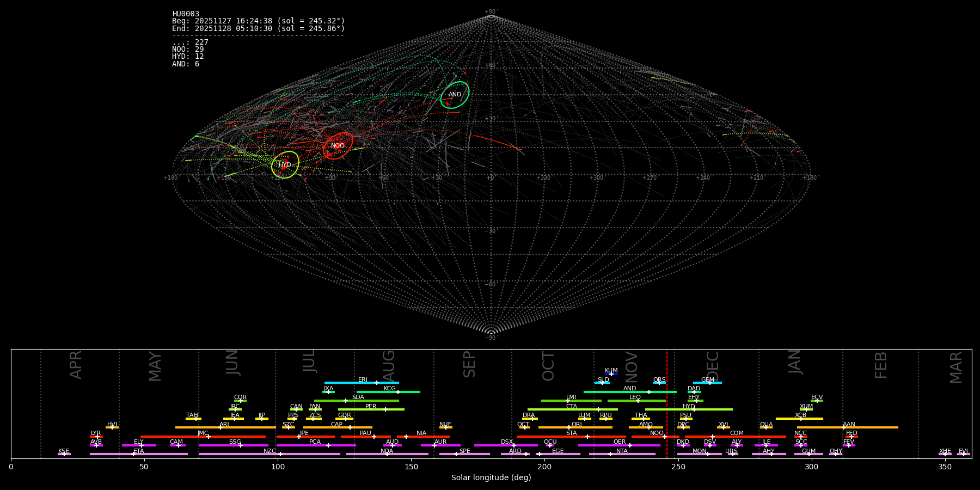Click the QUA shower label

pos(767,425)
